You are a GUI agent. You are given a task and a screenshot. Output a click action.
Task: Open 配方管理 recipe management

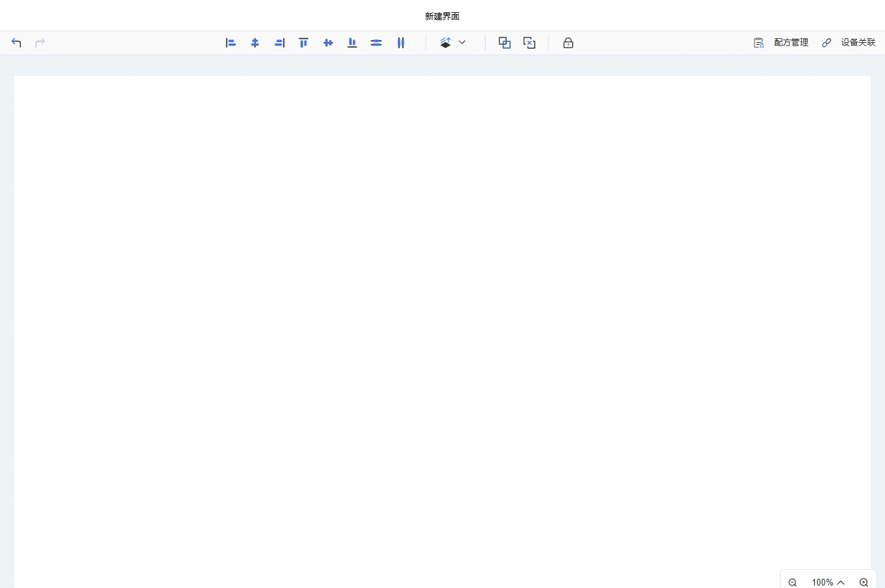point(782,43)
